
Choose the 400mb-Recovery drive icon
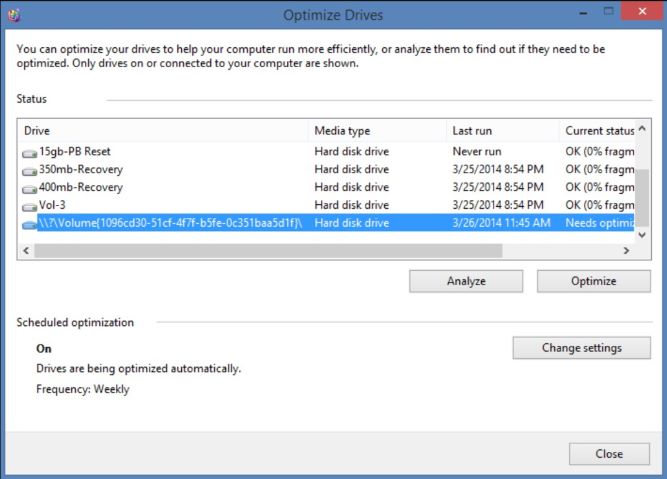pyautogui.click(x=29, y=187)
